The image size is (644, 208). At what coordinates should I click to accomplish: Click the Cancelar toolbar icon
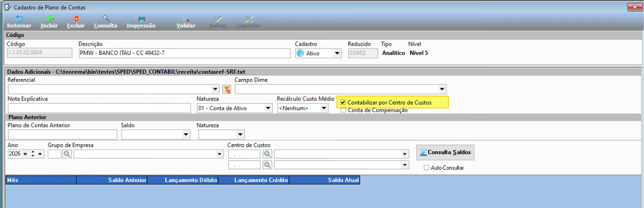point(249,19)
